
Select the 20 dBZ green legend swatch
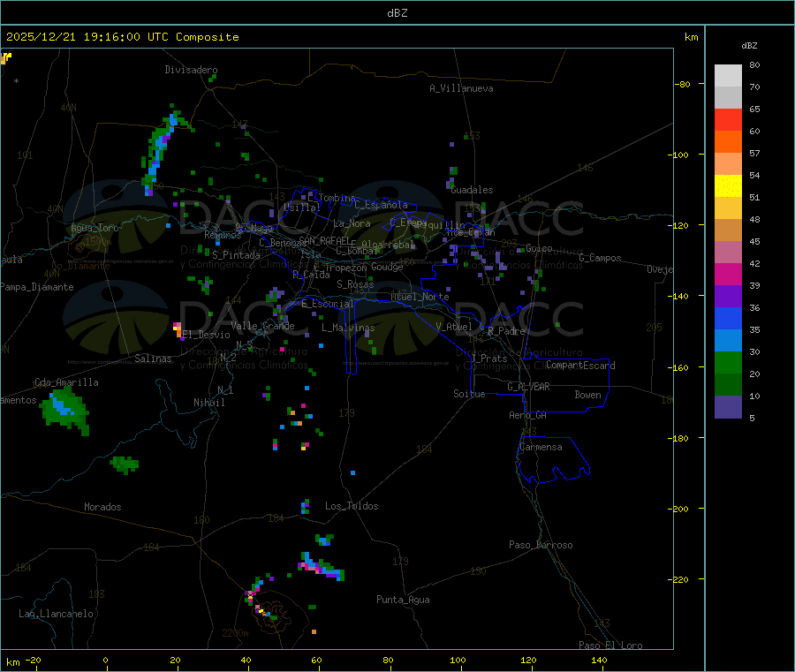coord(728,362)
